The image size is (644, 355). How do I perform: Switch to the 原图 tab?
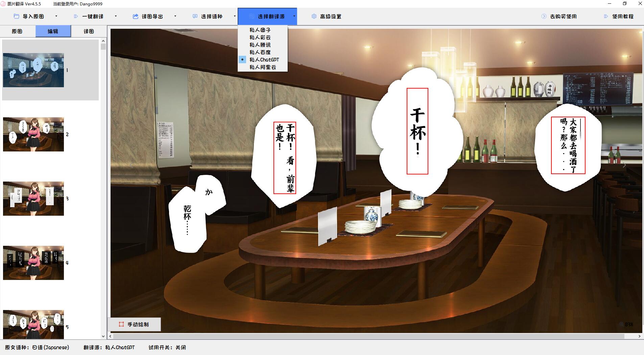point(17,31)
